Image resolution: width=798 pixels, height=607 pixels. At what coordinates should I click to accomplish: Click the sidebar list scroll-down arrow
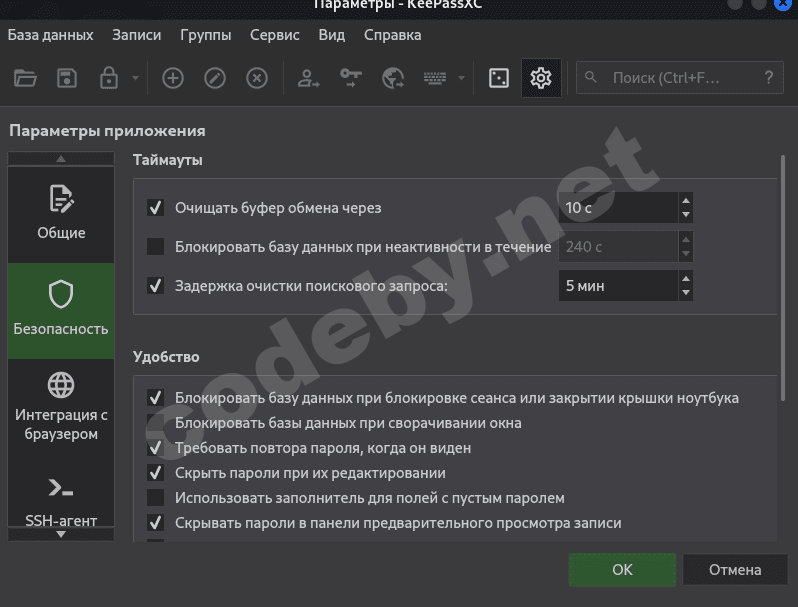tap(61, 534)
